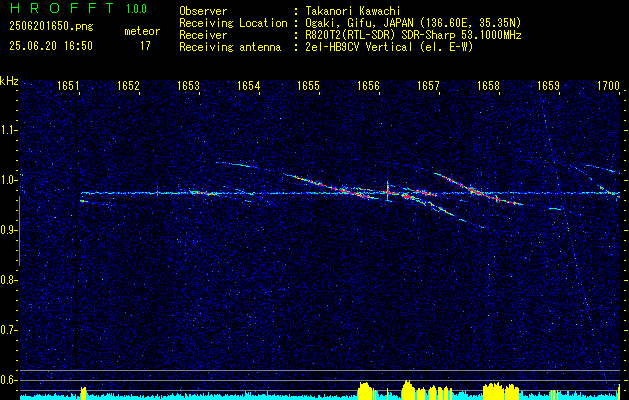
Task: Click the 0.6 kHz frequency label
Action: tap(8, 380)
